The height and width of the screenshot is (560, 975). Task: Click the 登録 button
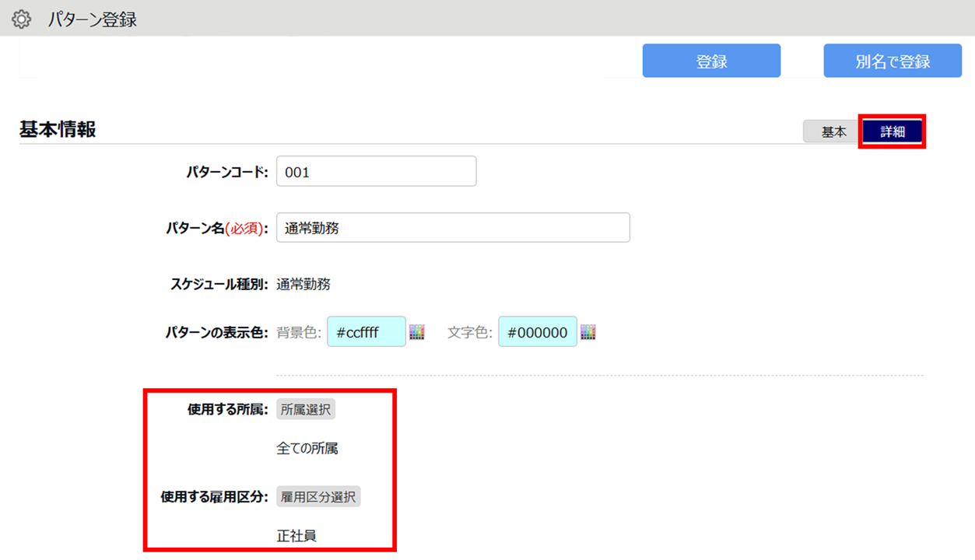pyautogui.click(x=711, y=61)
